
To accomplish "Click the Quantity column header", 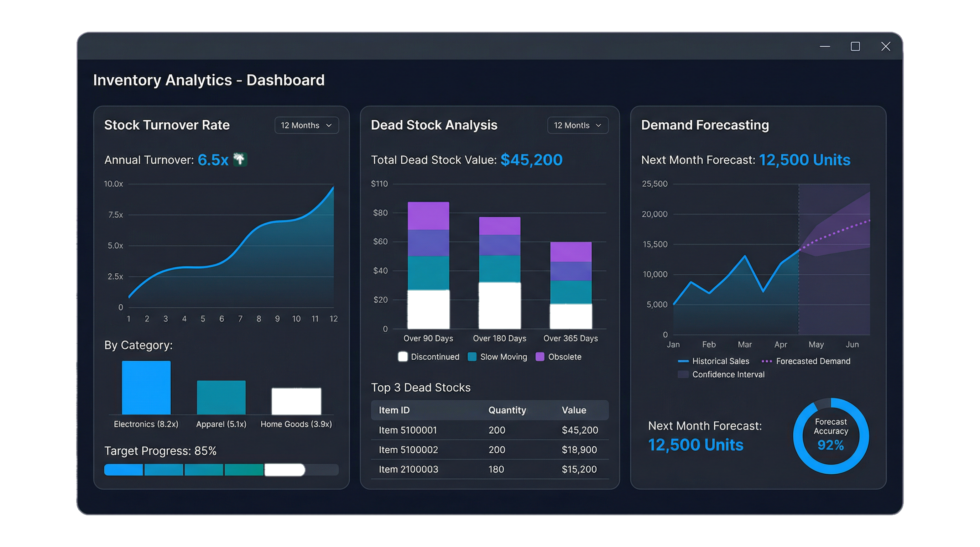I will click(507, 410).
